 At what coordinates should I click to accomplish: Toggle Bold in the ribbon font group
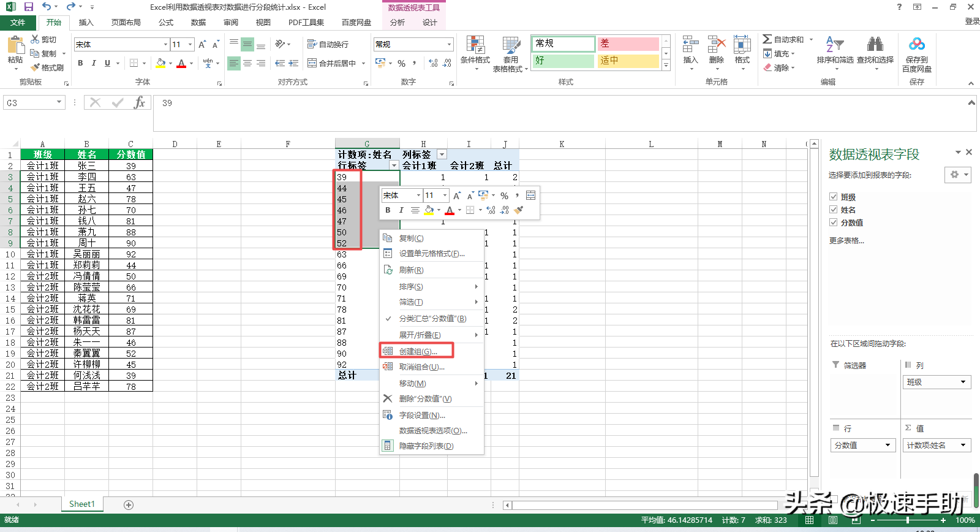(x=80, y=63)
